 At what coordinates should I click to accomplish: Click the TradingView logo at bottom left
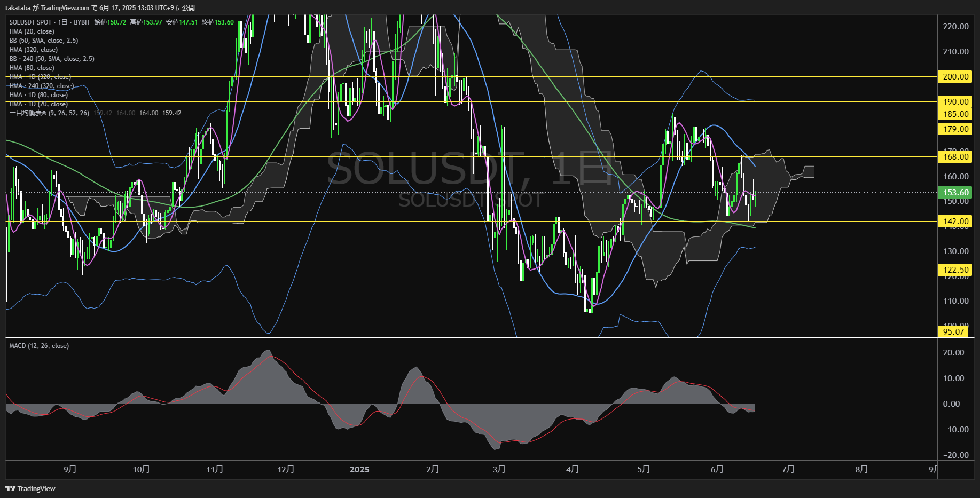(30, 488)
